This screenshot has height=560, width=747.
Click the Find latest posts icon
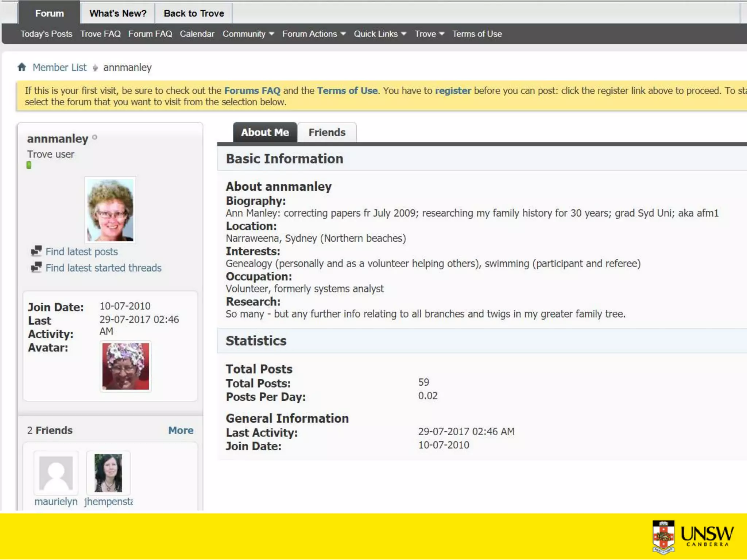click(36, 251)
